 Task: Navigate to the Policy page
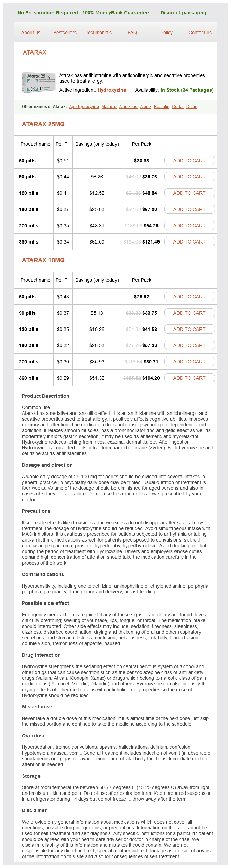tap(166, 33)
